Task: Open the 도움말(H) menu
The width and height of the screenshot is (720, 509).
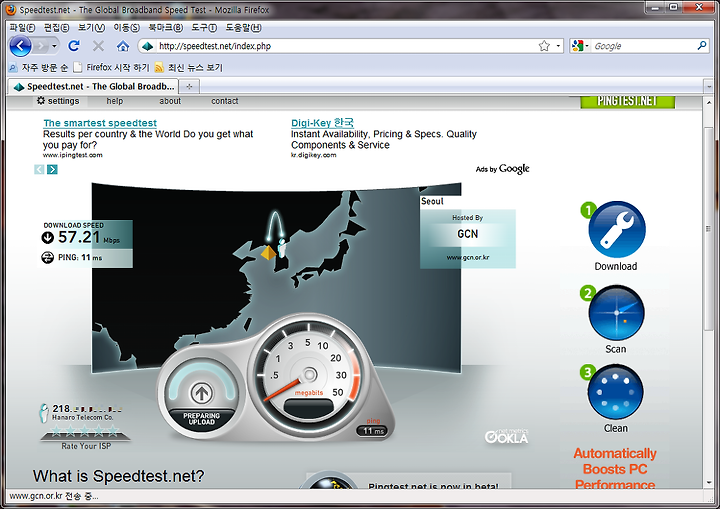Action: (243, 28)
